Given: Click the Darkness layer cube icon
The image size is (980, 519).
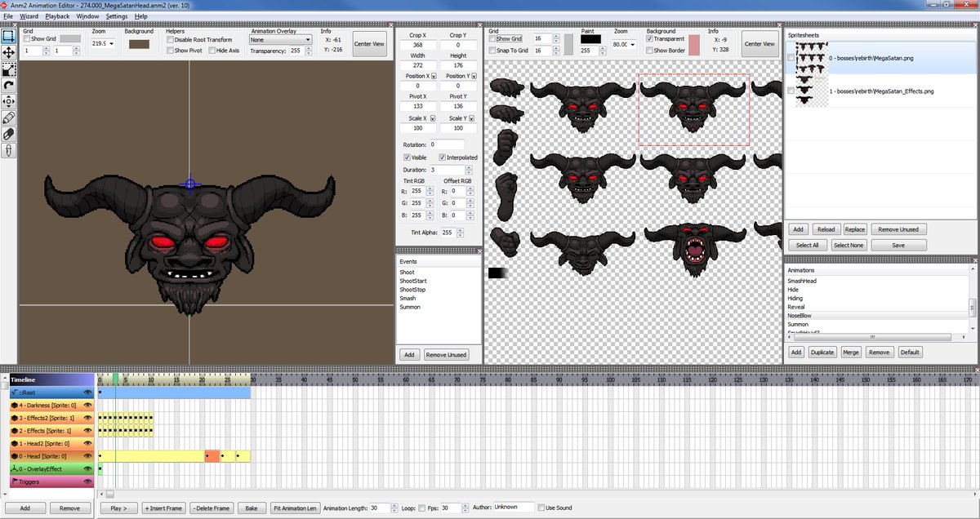Looking at the screenshot, I should tap(14, 405).
